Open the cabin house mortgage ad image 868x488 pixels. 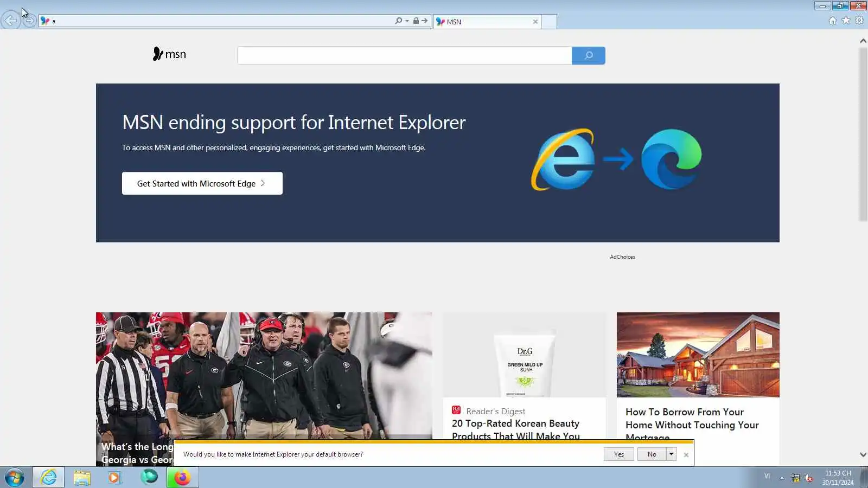[698, 355]
